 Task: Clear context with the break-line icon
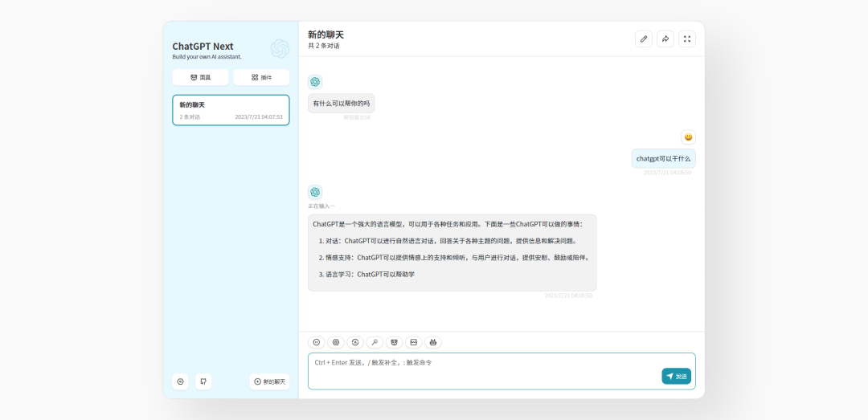(414, 343)
